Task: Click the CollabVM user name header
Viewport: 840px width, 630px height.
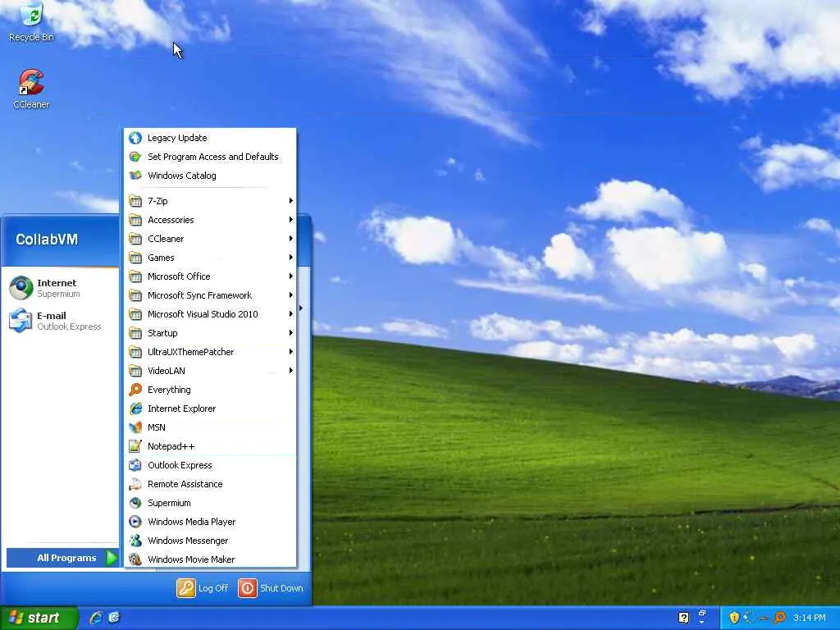Action: [x=47, y=239]
